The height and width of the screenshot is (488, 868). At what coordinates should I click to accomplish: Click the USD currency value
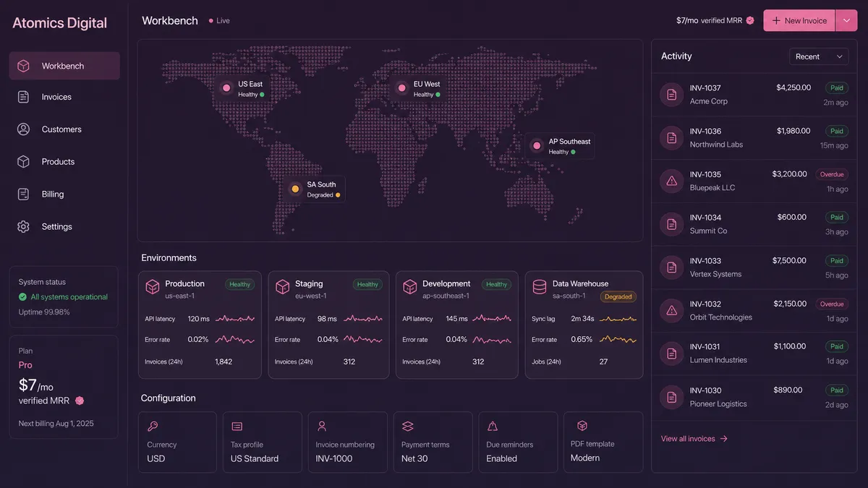click(x=156, y=458)
